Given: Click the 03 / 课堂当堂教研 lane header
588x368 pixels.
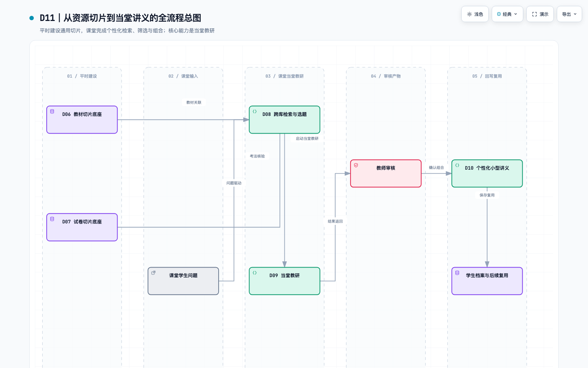Looking at the screenshot, I should point(284,76).
